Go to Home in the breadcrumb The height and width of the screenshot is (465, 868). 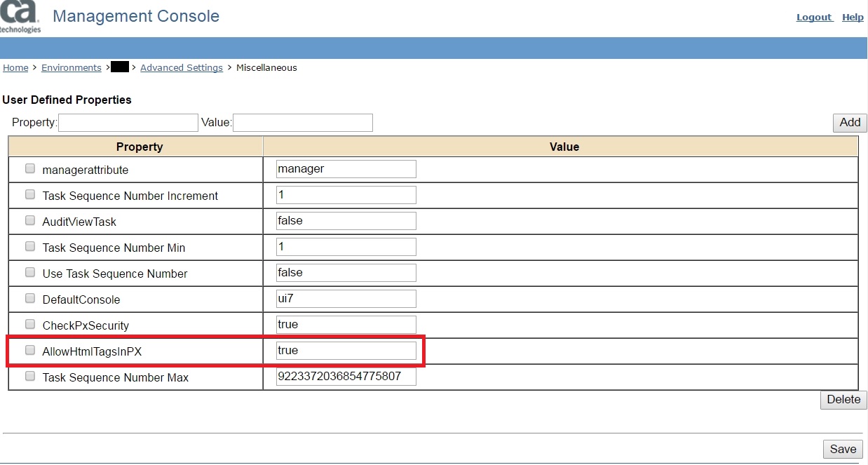click(x=15, y=68)
